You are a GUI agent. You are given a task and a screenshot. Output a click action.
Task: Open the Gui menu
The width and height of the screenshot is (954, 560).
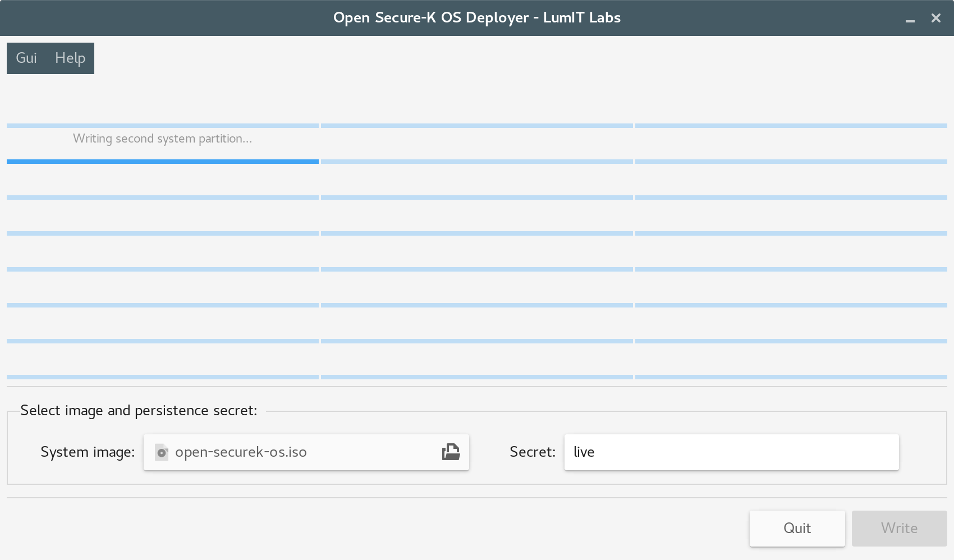coord(26,58)
